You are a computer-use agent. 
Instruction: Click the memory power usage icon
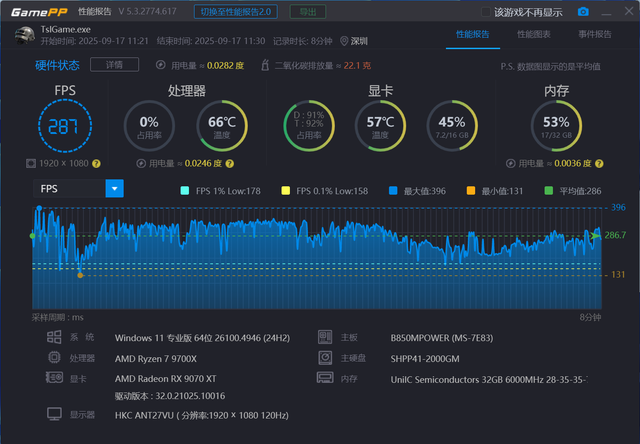510,164
